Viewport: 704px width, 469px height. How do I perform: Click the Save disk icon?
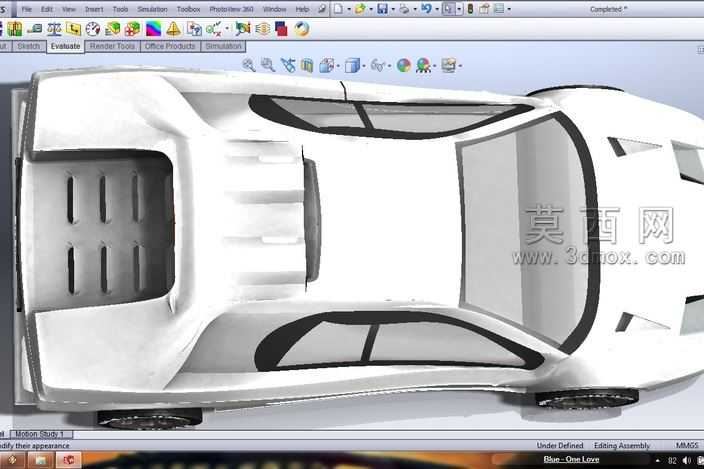point(382,9)
